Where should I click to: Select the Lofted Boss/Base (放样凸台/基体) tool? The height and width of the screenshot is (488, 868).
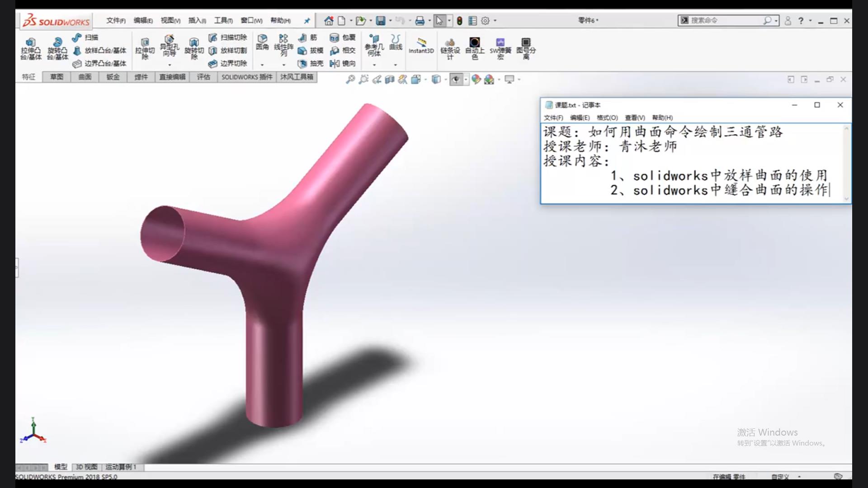(x=100, y=51)
